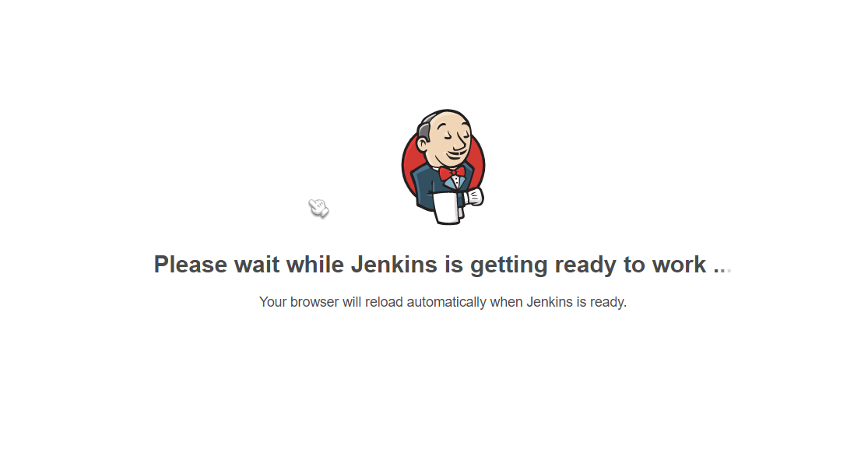Image resolution: width=868 pixels, height=453 pixels.
Task: Click the Jenkins butler logo
Action: (443, 167)
